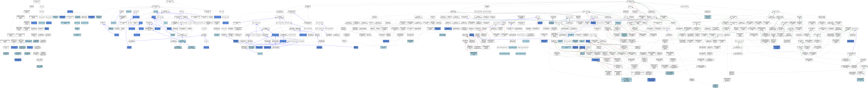Click the 'organelle organization' node

[x=521, y=35]
